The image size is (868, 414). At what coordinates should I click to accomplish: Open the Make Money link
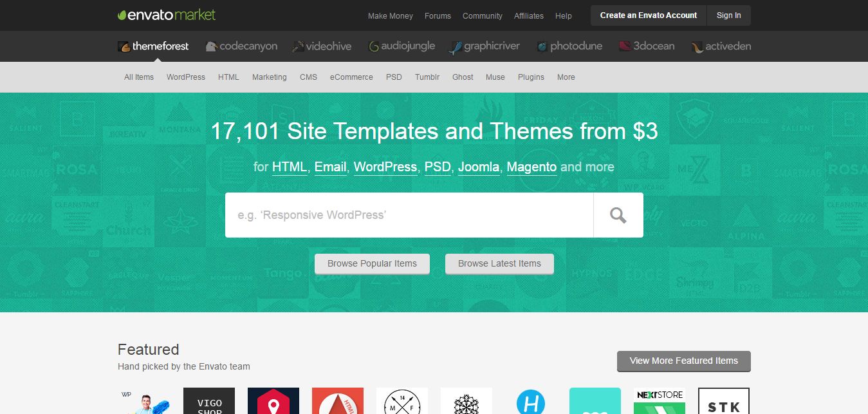click(391, 15)
